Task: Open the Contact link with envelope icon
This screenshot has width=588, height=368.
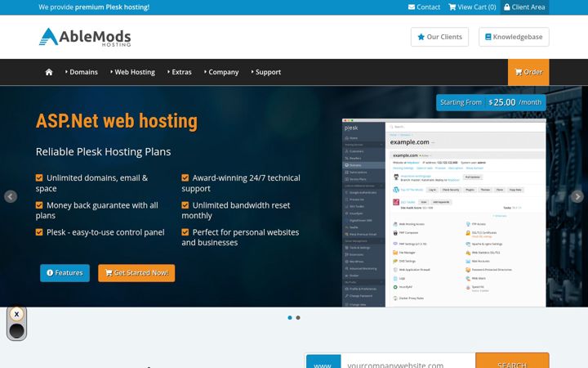Action: [424, 7]
